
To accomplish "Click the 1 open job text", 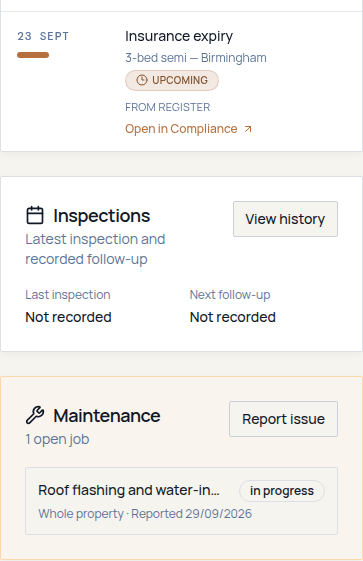I will tap(57, 439).
